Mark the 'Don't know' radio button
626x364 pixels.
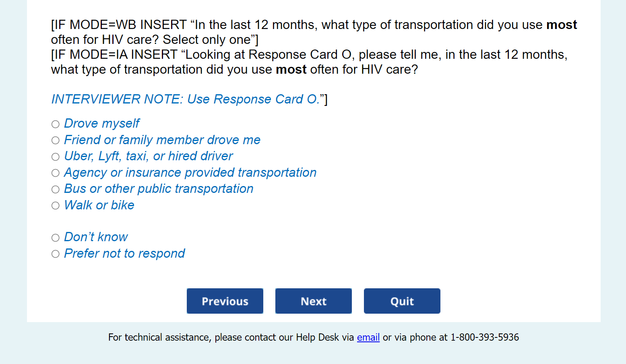coord(56,238)
